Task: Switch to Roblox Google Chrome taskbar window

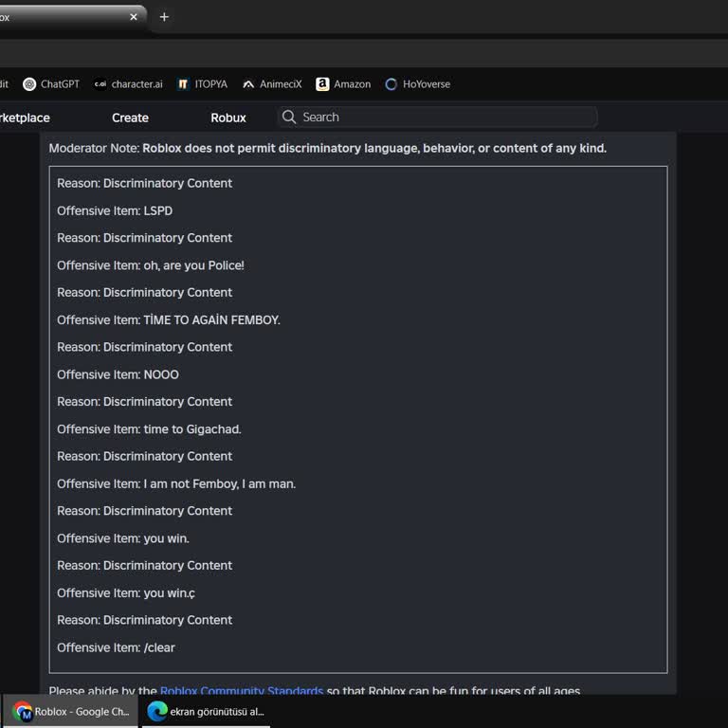Action: pos(70,711)
